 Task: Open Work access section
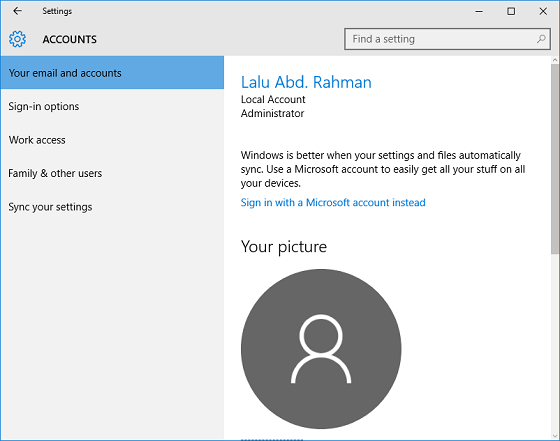pos(112,140)
